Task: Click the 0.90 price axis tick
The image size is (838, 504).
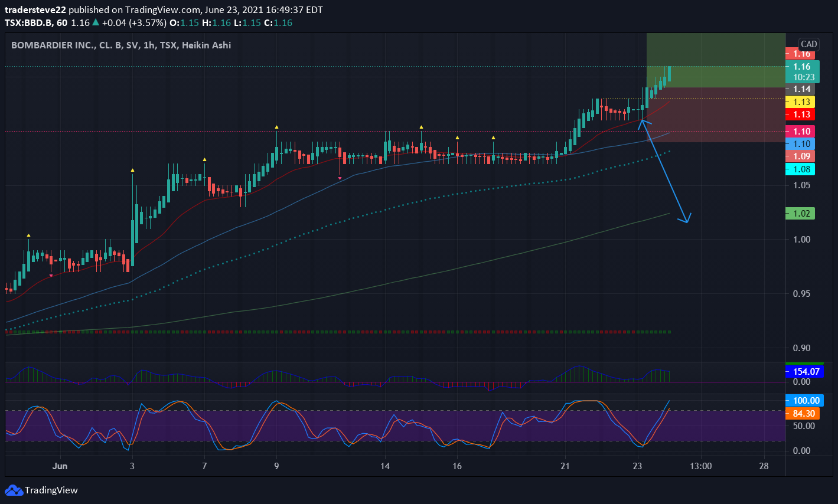Action: click(801, 348)
